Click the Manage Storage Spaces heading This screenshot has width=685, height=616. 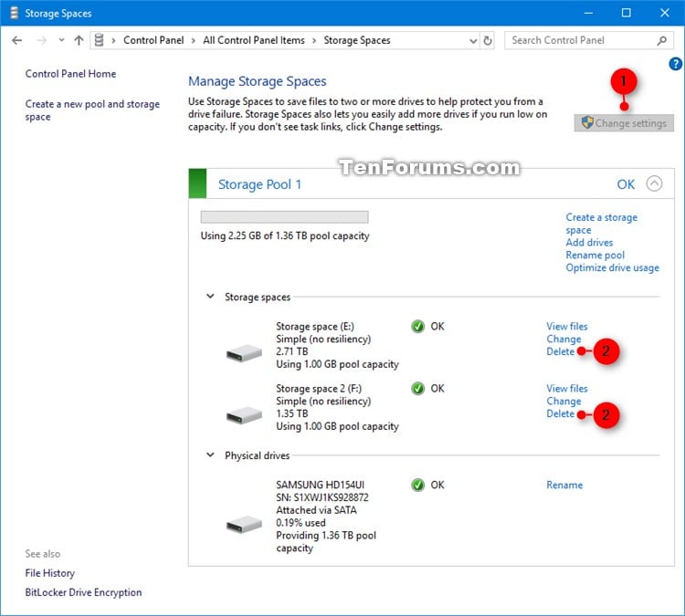[257, 81]
